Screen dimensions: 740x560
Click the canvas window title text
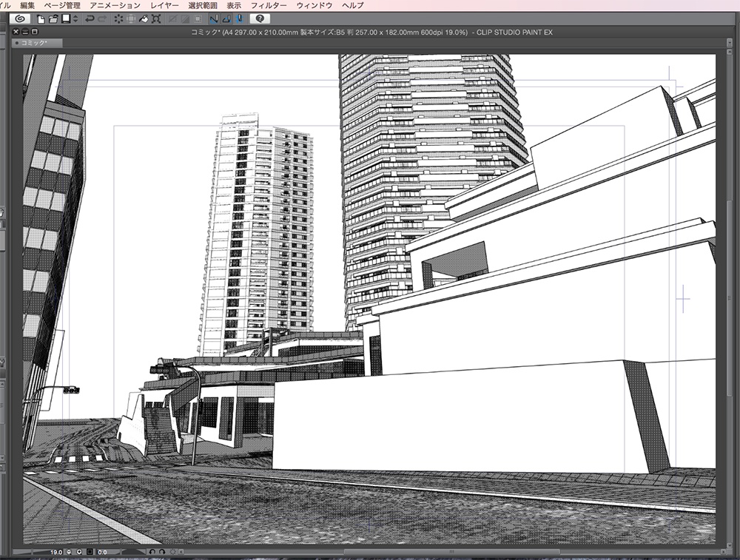click(x=371, y=32)
